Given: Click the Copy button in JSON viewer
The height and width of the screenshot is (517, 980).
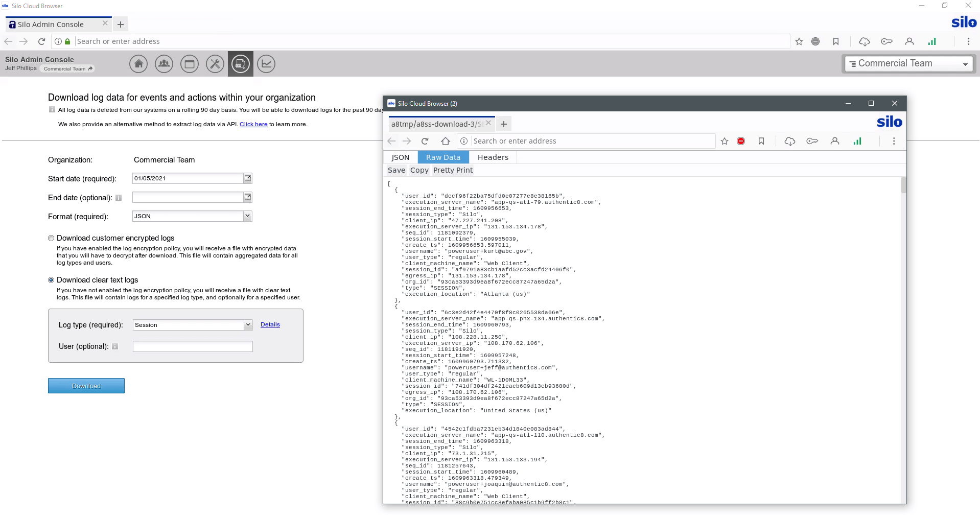Looking at the screenshot, I should pos(419,170).
